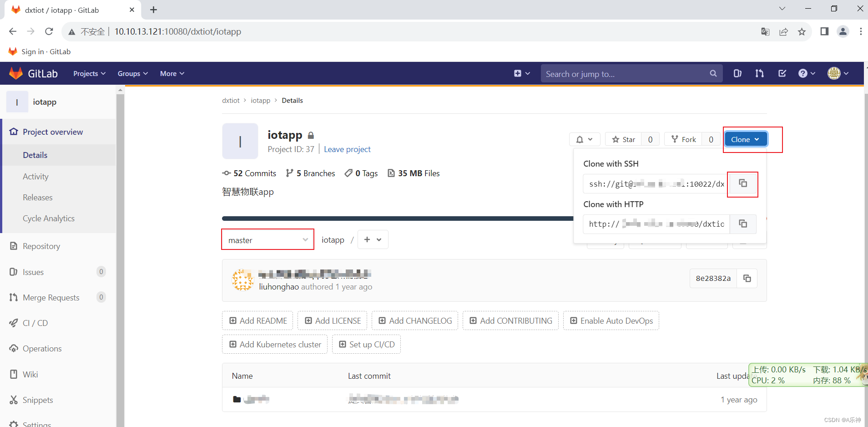Copy the SSH clone URL
Image resolution: width=868 pixels, height=427 pixels.
click(743, 183)
